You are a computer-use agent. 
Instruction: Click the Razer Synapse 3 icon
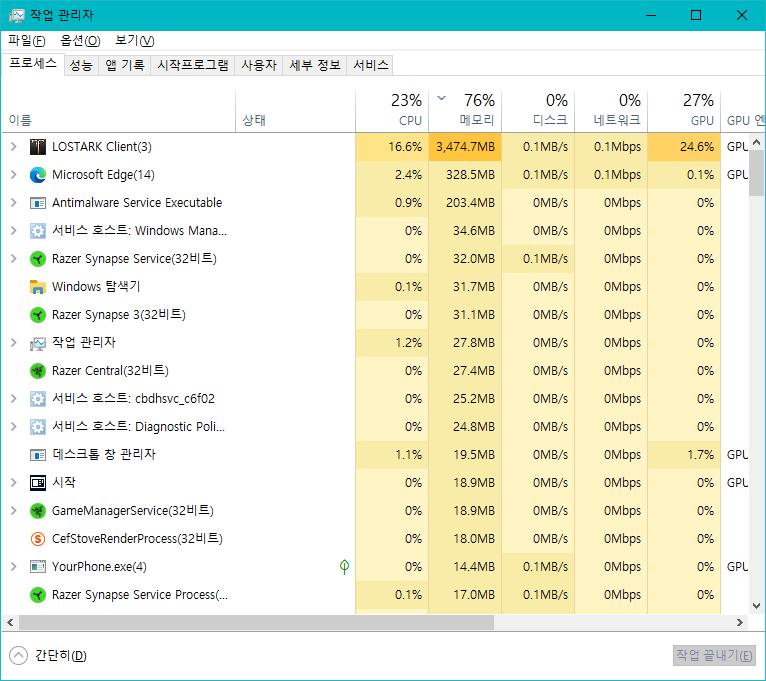38,315
